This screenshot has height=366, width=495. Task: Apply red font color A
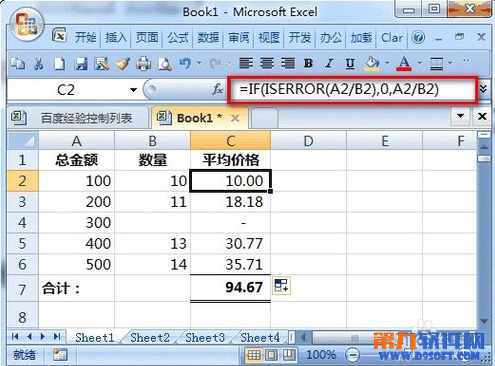(x=404, y=63)
